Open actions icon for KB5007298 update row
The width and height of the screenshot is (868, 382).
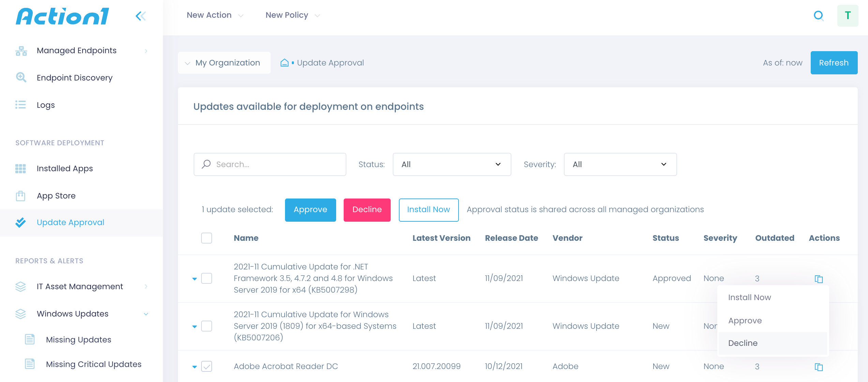[x=819, y=279]
